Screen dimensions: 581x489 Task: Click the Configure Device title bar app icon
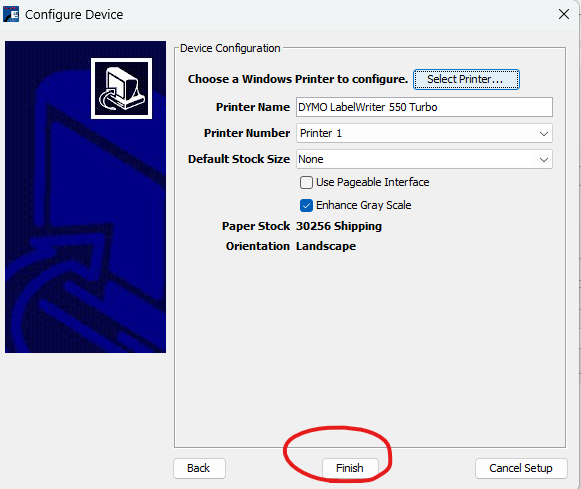pos(11,14)
